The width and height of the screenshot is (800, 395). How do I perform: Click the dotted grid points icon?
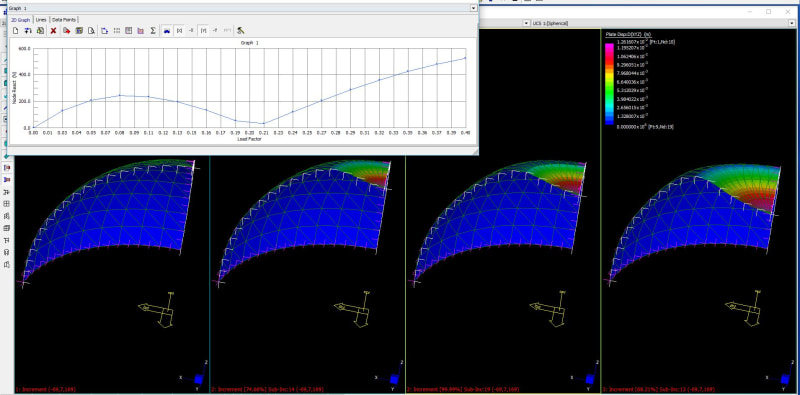coord(117,31)
